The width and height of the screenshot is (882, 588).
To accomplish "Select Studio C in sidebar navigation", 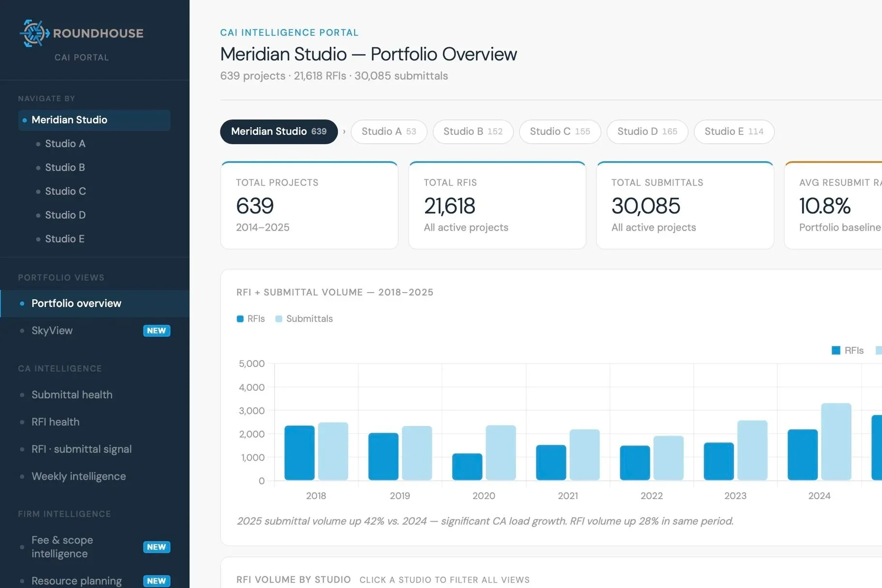I will 65,191.
